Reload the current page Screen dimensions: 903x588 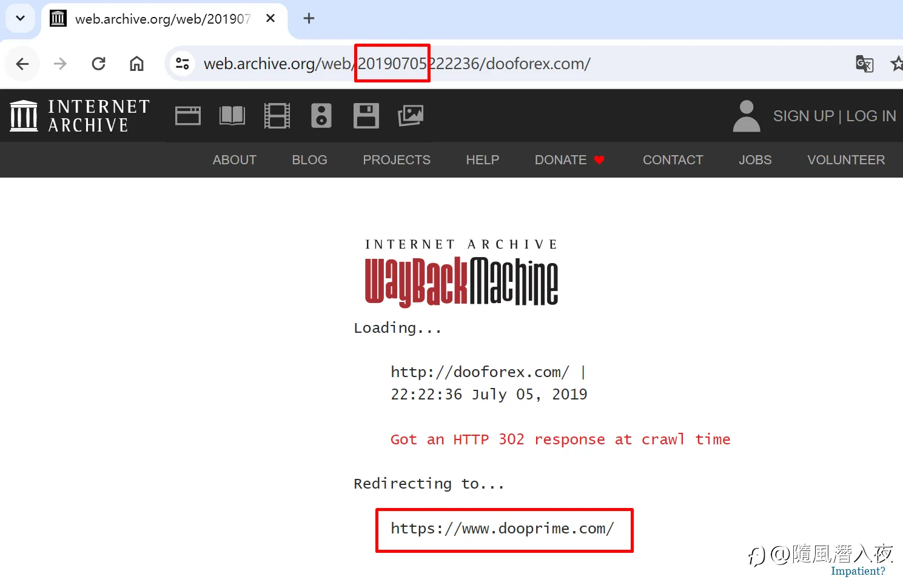(98, 64)
